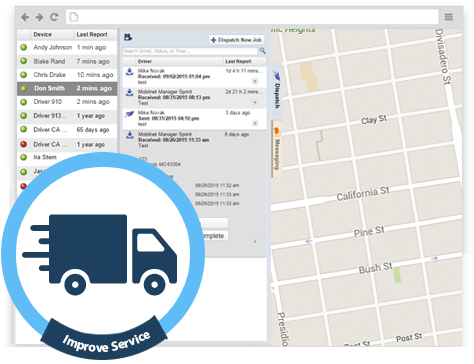The height and width of the screenshot is (364, 474).
Task: Select the Ira Stern row
Action: click(67, 157)
